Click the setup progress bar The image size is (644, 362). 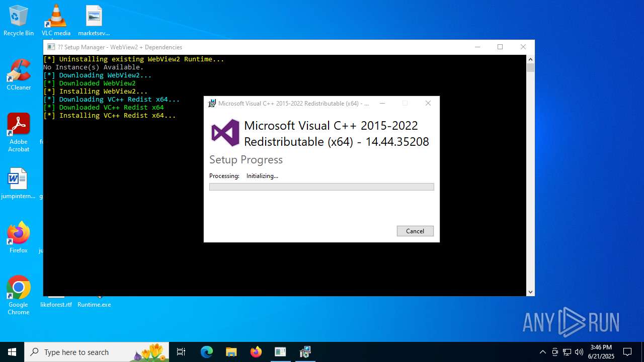coord(321,187)
